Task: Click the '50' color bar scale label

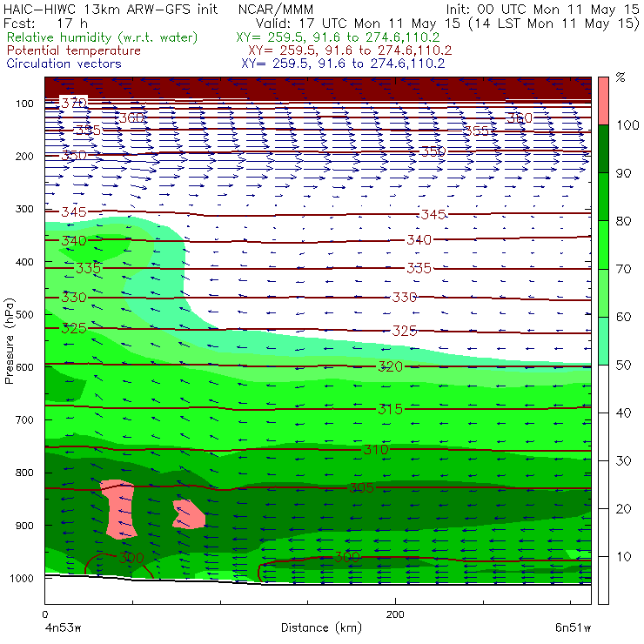Action: pyautogui.click(x=623, y=365)
